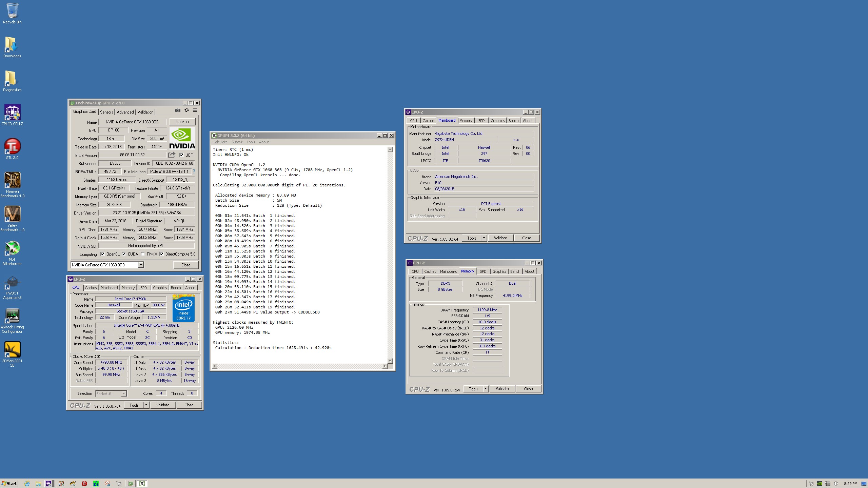Click the GPUPI pi taskbar button
Screen dimensions: 868x488
(x=142, y=484)
